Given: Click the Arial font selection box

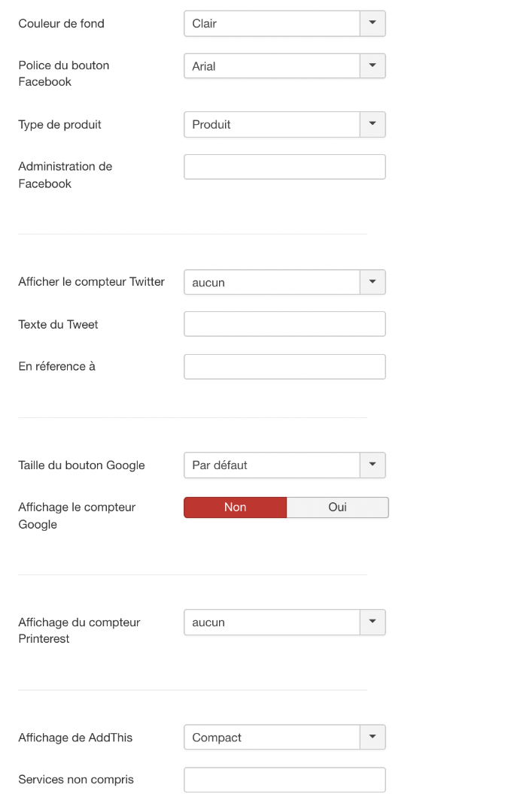Looking at the screenshot, I should coord(272,65).
